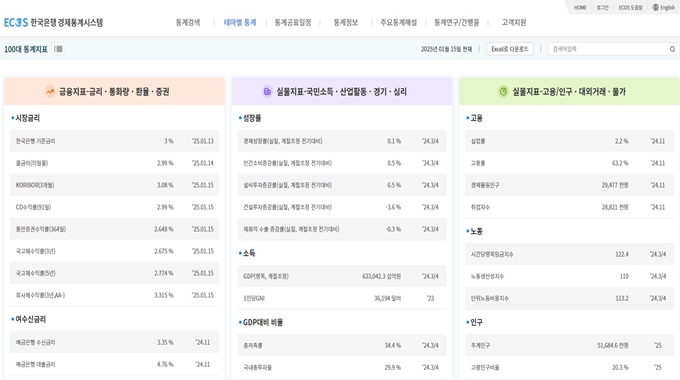Viewport: 680px width, 380px height.
Task: Select the 고용률 row label
Action: pos(478,163)
